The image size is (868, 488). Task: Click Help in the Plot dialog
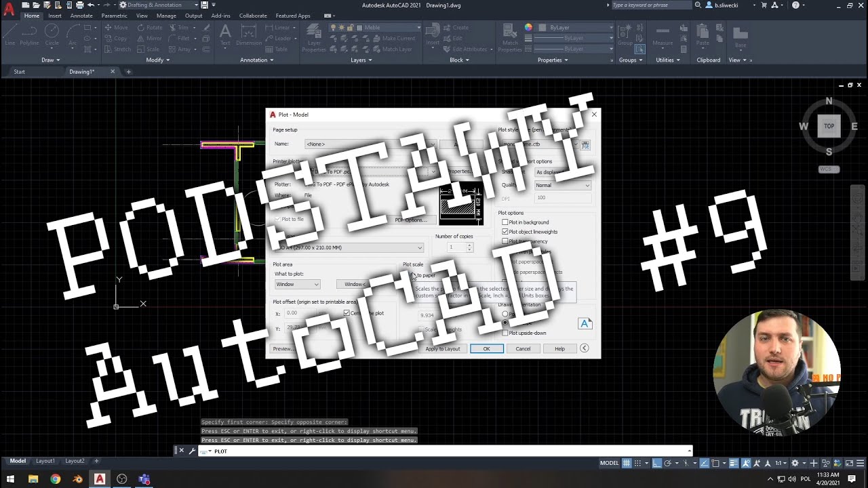point(559,348)
